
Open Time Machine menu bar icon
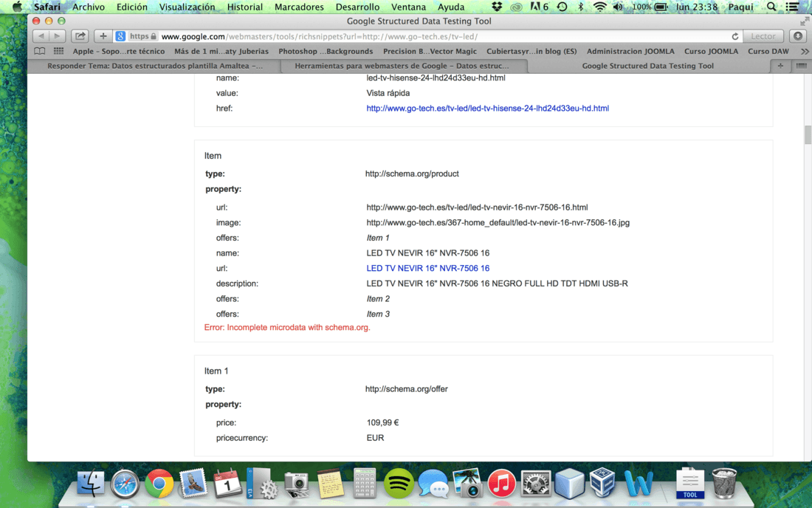tap(562, 7)
